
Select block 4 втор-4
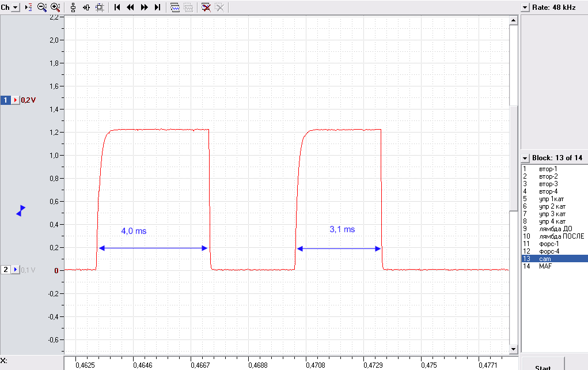click(x=555, y=191)
